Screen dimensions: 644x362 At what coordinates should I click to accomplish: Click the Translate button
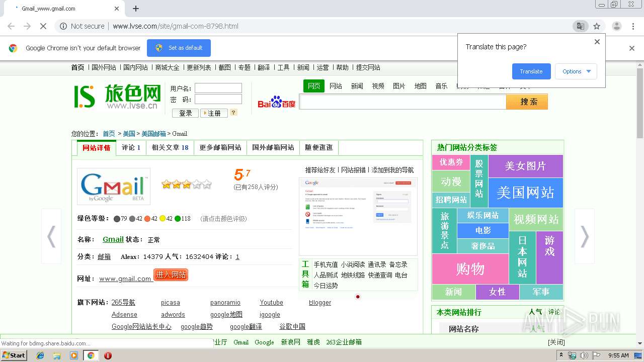(x=531, y=71)
